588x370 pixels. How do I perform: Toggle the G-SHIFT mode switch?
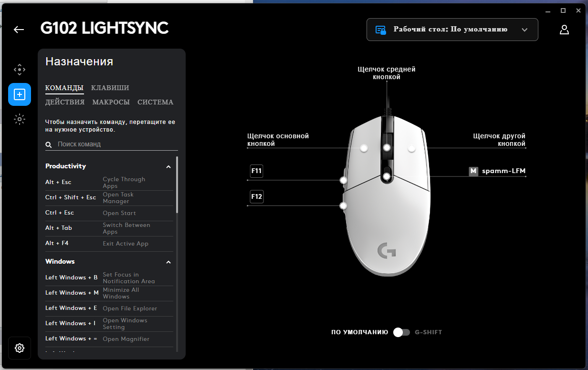click(x=401, y=332)
